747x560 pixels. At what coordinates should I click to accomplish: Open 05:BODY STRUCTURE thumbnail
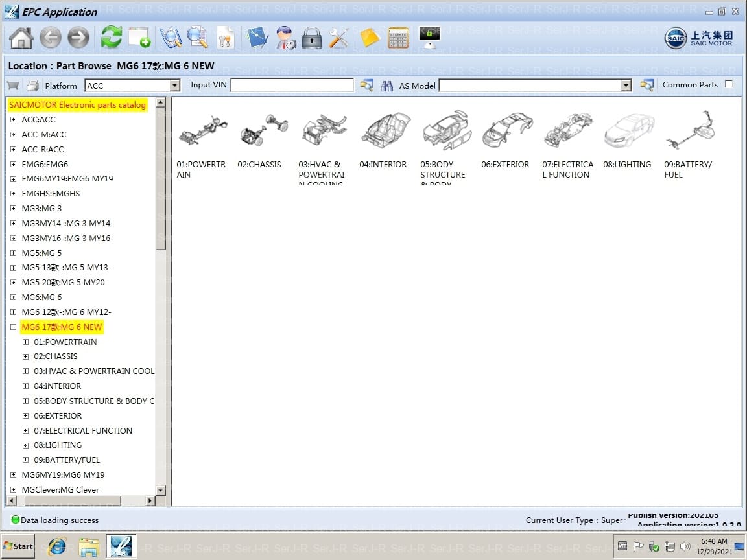pos(445,146)
